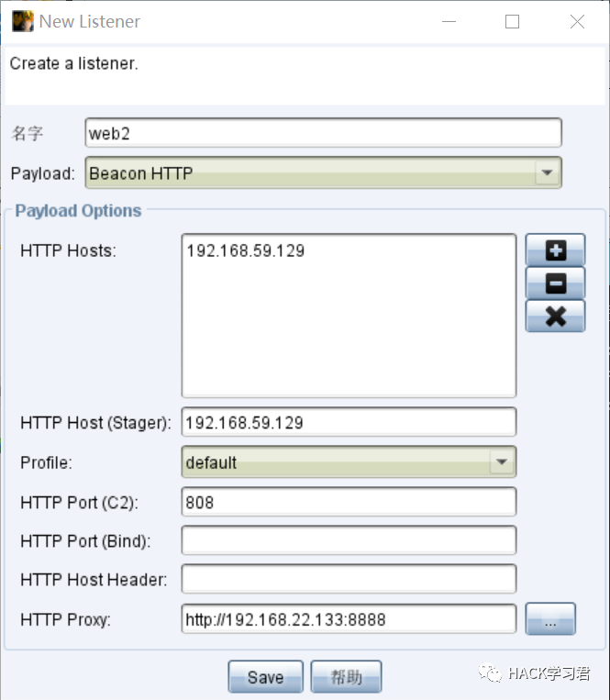Click the Save button
The height and width of the screenshot is (700, 610).
point(265,677)
